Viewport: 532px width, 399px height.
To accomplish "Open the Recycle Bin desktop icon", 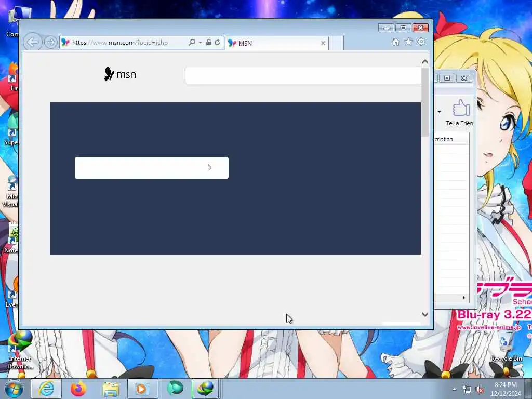I will tap(506, 348).
